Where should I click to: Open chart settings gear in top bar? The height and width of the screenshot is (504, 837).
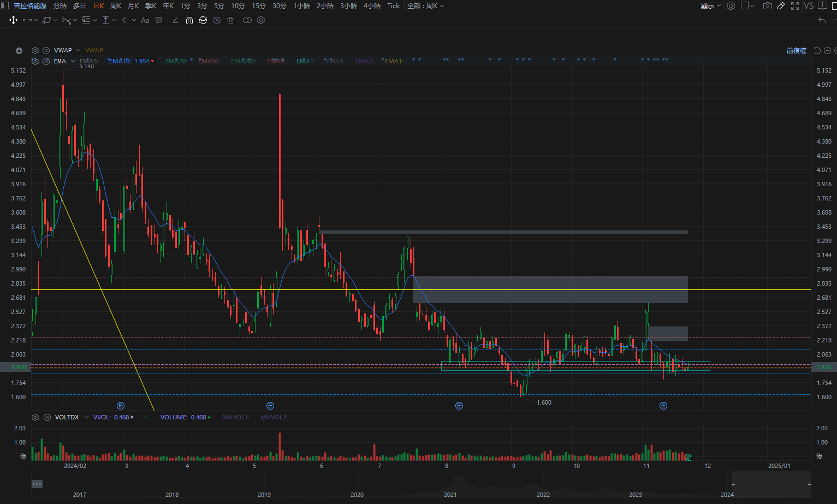(x=731, y=5)
